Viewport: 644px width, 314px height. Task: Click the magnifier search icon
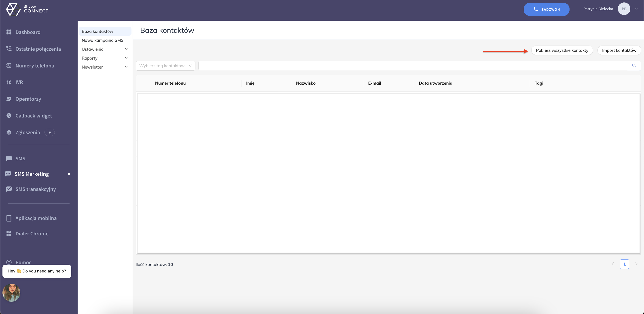click(x=634, y=66)
